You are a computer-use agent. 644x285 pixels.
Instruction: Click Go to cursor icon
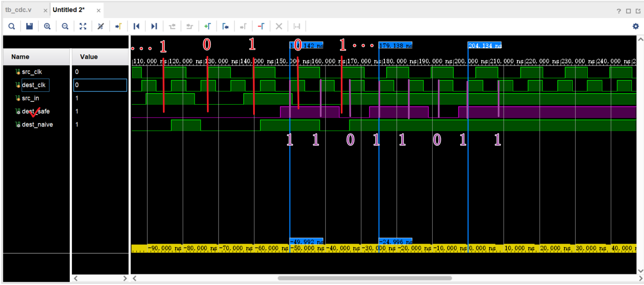[118, 26]
